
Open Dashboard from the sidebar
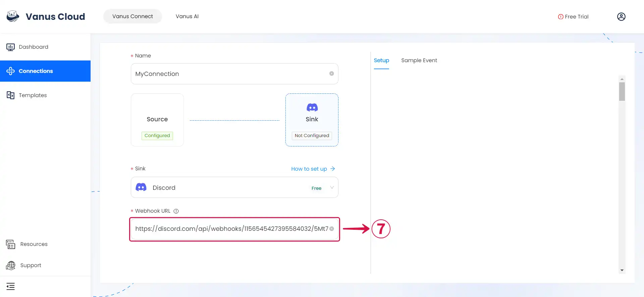[x=45, y=47]
